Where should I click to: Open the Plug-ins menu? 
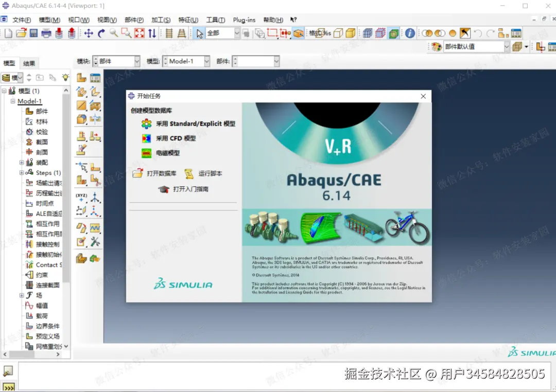point(244,20)
